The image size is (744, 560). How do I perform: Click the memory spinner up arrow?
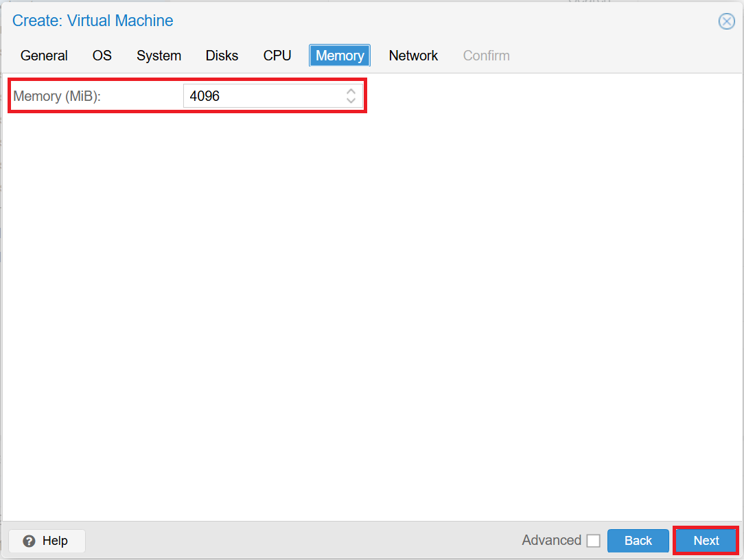pos(351,91)
